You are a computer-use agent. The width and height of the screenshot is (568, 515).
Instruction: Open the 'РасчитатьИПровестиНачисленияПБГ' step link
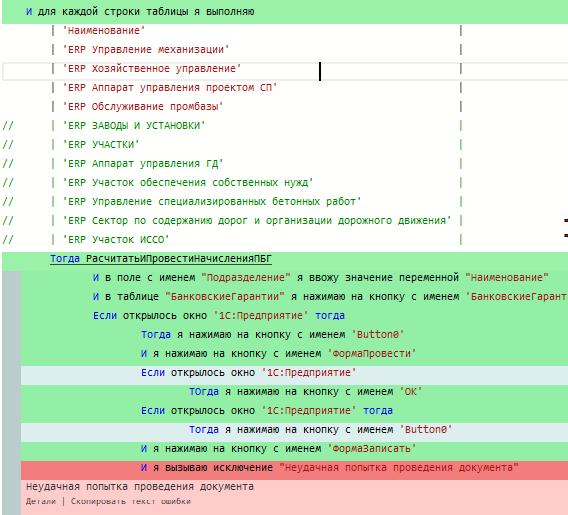[x=161, y=259]
